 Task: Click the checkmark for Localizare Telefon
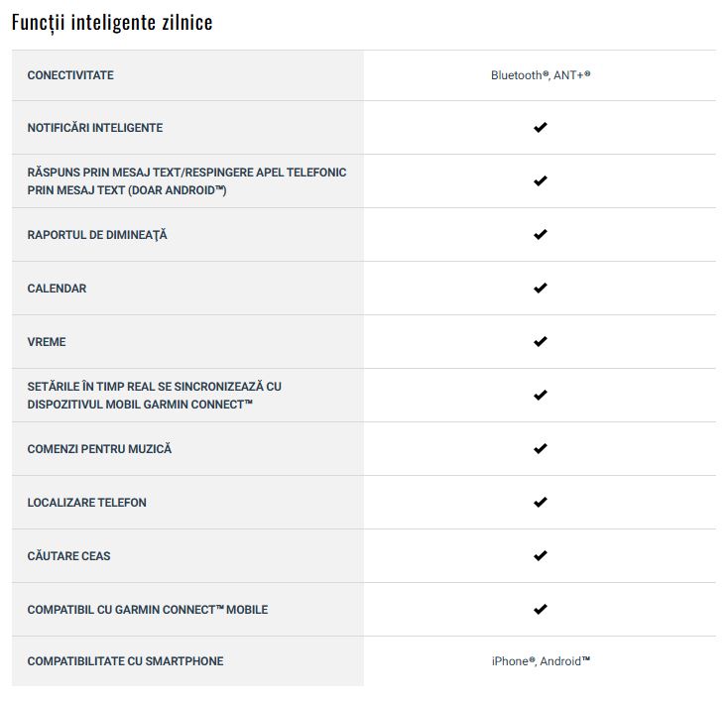tap(540, 502)
